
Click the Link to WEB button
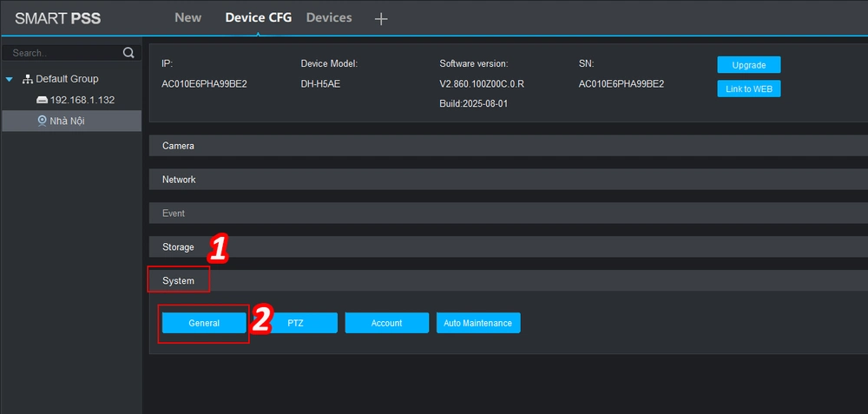click(748, 89)
